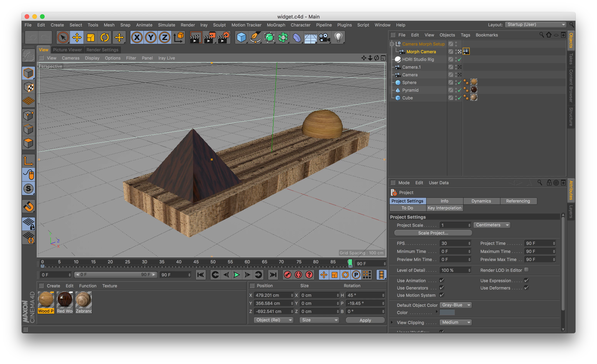Viewport: 597px width, 364px height.
Task: Select the Rotate tool in top toolbar
Action: click(105, 38)
